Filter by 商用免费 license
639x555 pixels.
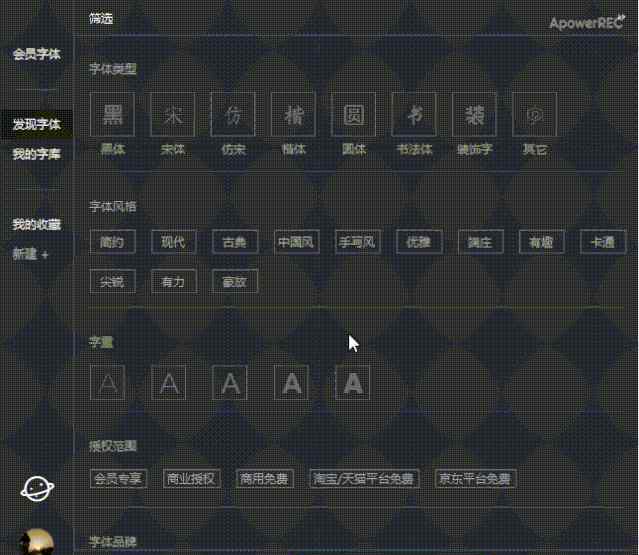265,478
